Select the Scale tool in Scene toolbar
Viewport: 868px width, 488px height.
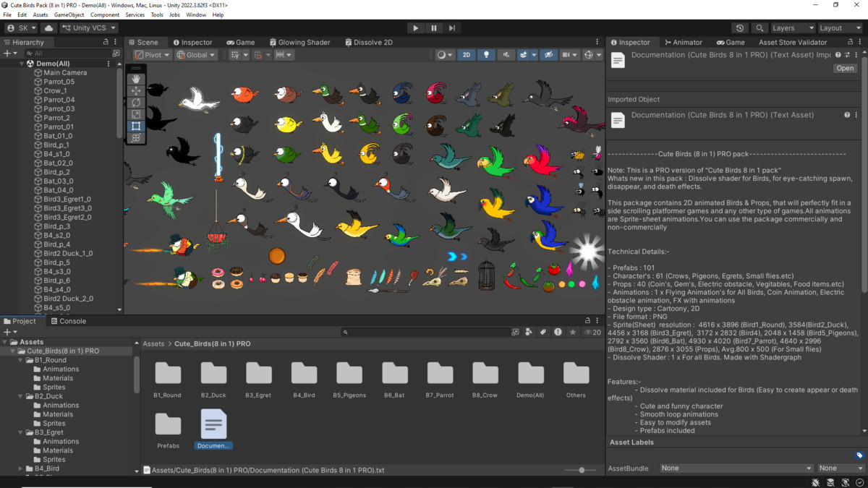(136, 114)
